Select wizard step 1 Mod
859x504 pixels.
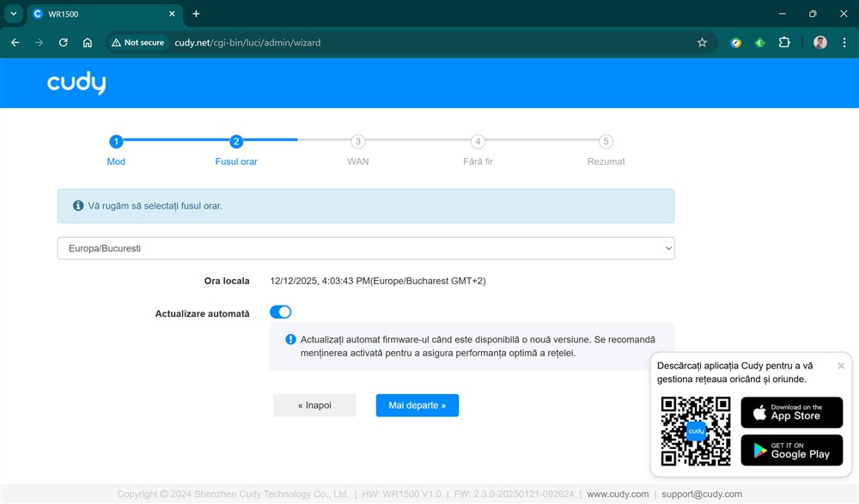tap(116, 142)
